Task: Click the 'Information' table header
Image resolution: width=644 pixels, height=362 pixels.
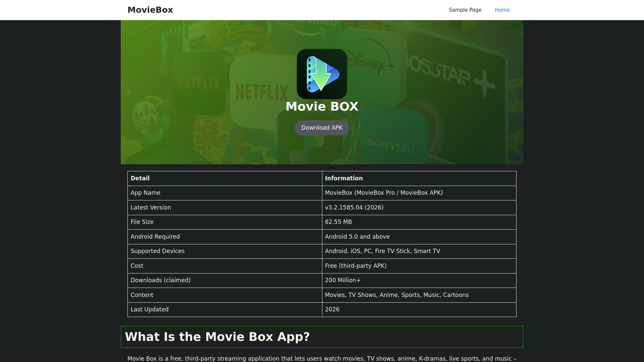Action: click(x=419, y=178)
